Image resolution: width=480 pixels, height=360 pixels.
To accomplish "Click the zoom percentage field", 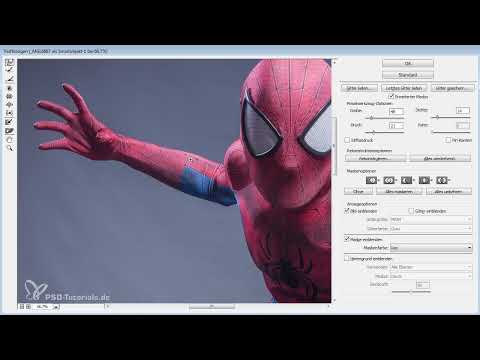I will 43,307.
